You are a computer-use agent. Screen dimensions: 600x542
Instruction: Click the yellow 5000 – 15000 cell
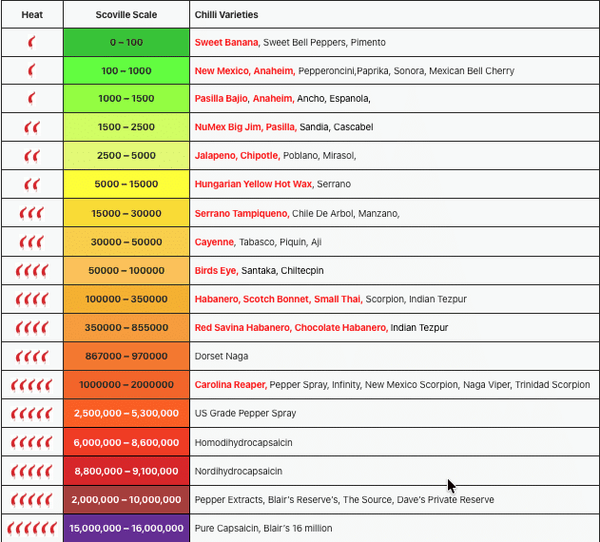coord(126,184)
